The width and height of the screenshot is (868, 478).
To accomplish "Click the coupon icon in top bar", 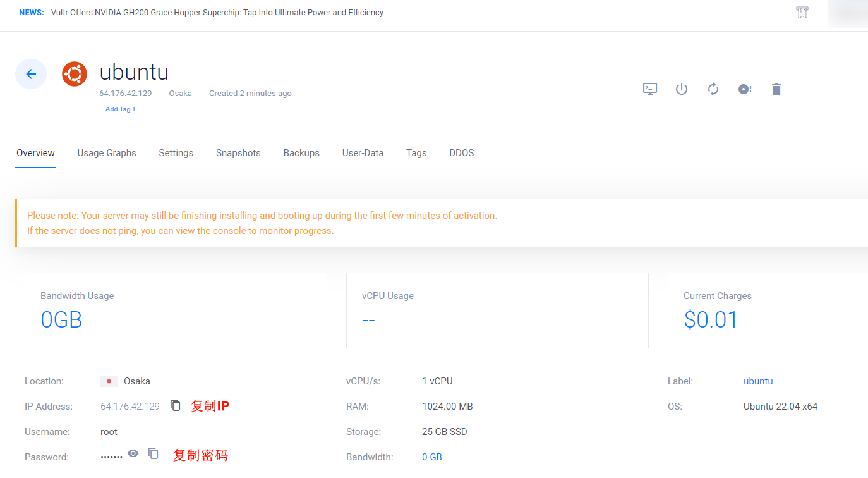I will (x=802, y=13).
